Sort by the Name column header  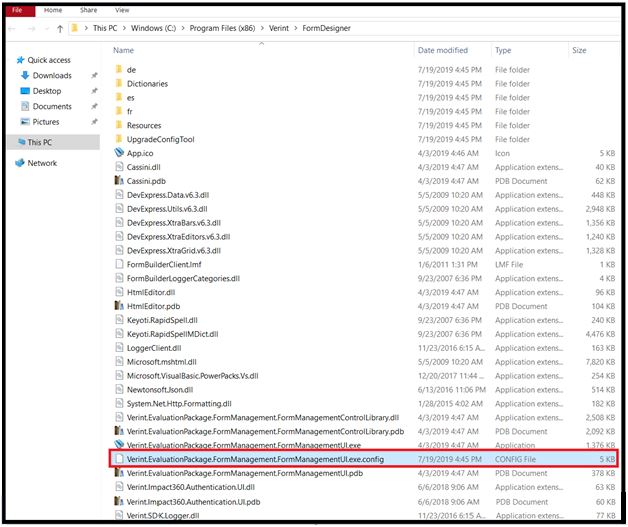tap(123, 50)
